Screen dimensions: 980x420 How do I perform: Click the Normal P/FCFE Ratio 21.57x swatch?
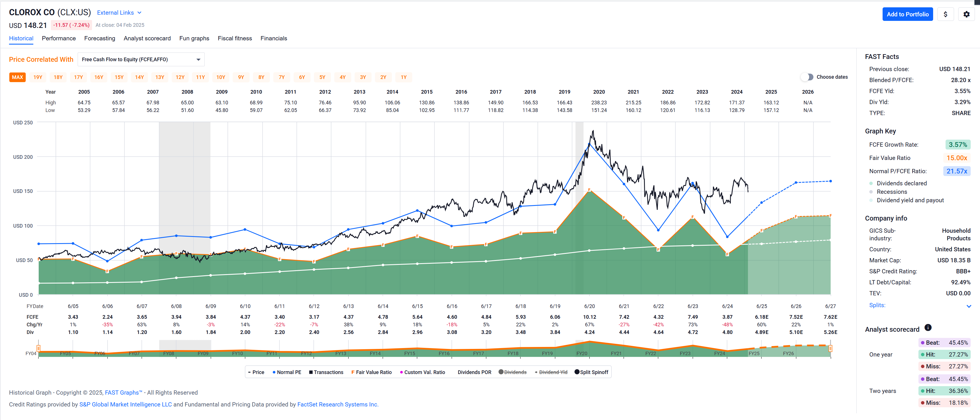tap(957, 171)
